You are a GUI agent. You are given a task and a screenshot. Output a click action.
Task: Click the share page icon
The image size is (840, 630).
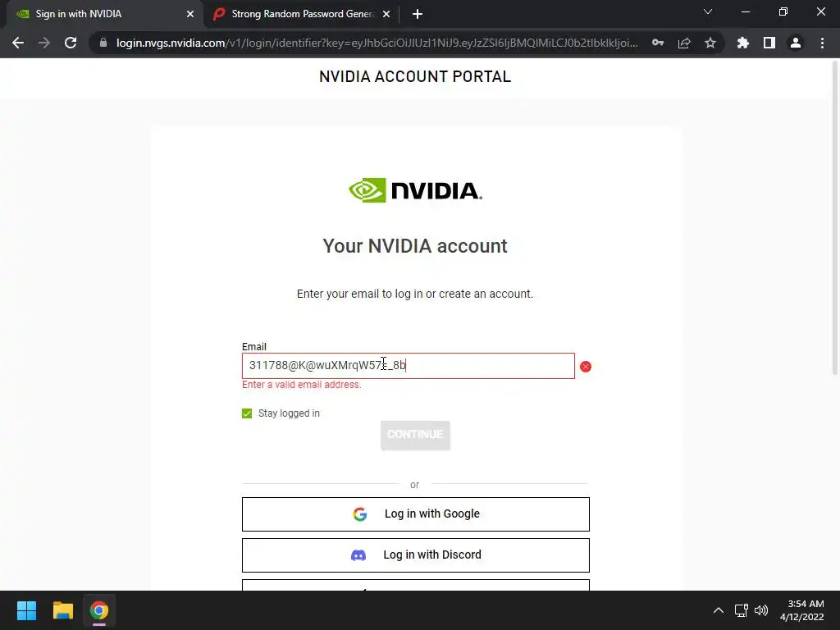pyautogui.click(x=684, y=43)
